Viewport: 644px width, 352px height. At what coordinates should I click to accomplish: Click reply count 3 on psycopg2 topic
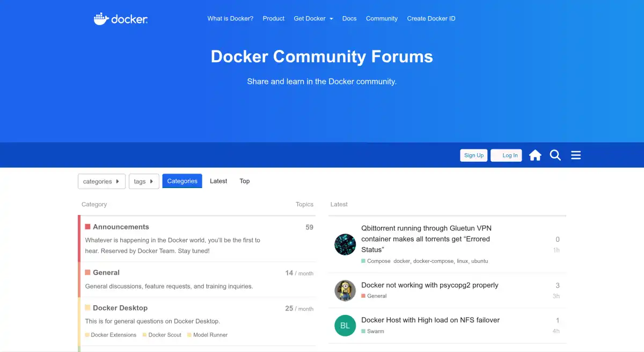tap(558, 285)
